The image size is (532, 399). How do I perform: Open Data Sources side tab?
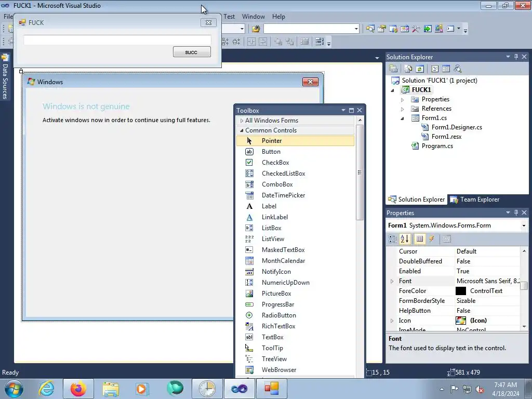point(5,77)
